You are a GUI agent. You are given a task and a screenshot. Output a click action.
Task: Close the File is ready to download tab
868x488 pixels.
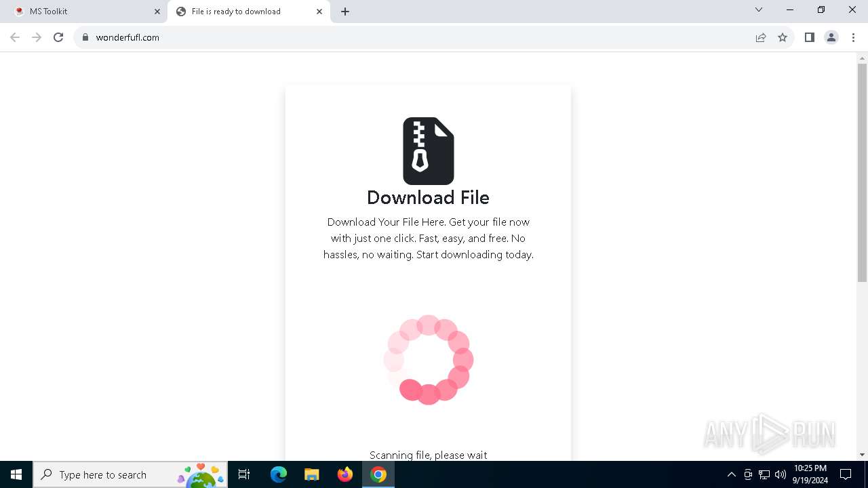click(319, 12)
